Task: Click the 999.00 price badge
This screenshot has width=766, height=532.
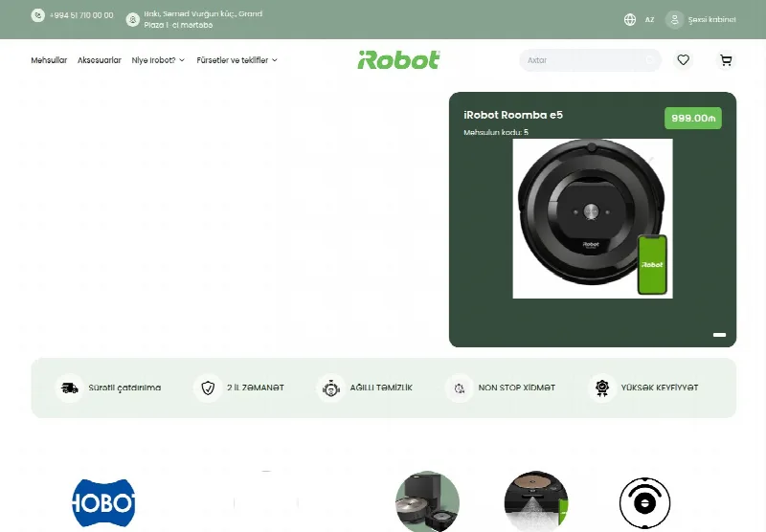Action: tap(692, 118)
